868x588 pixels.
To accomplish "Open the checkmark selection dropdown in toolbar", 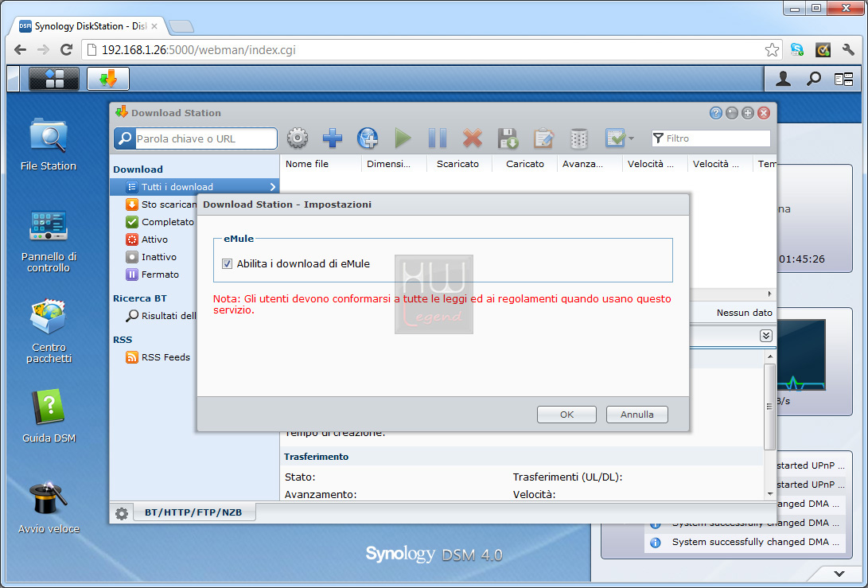I will tap(620, 138).
